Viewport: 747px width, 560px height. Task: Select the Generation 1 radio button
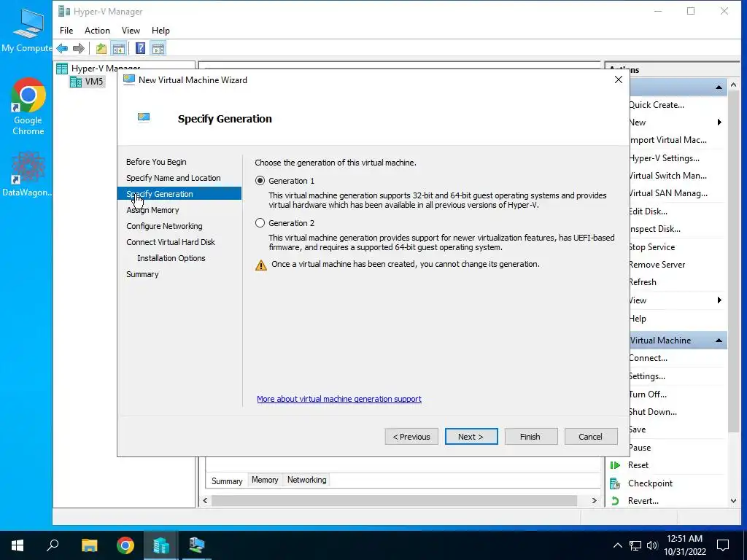pos(260,181)
